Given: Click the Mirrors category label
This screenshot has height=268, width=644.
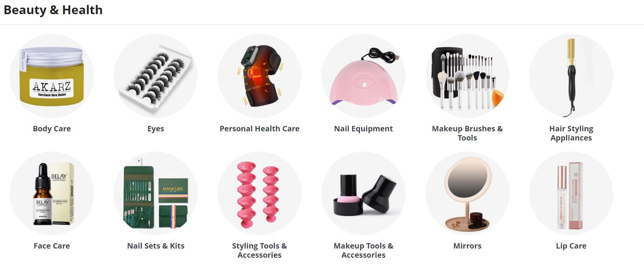Looking at the screenshot, I should pyautogui.click(x=467, y=246).
